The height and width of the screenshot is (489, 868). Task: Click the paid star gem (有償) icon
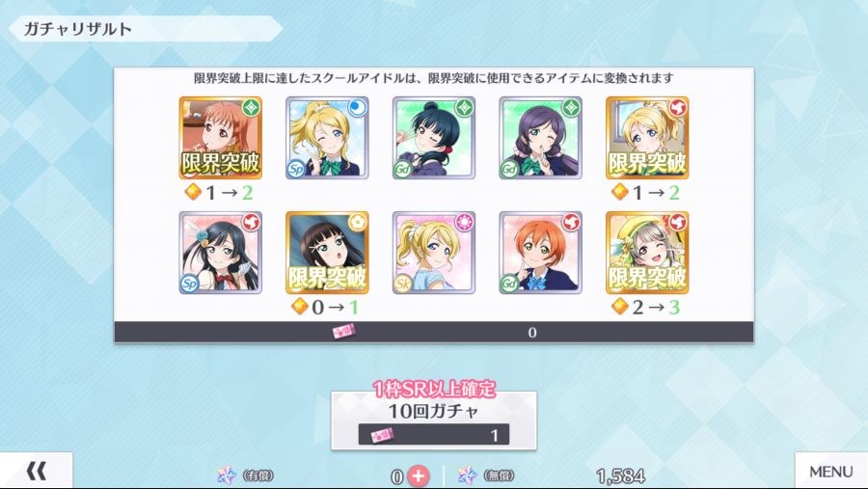[227, 475]
